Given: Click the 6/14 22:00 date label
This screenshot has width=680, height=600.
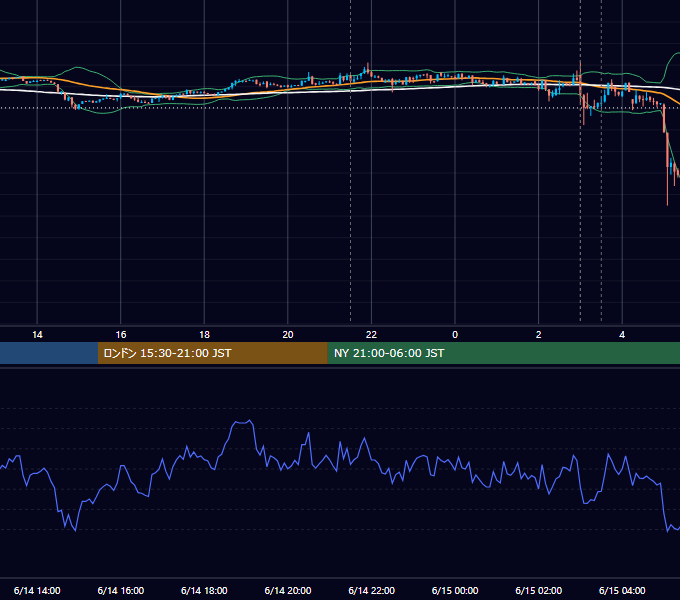Looking at the screenshot, I should pos(372,590).
